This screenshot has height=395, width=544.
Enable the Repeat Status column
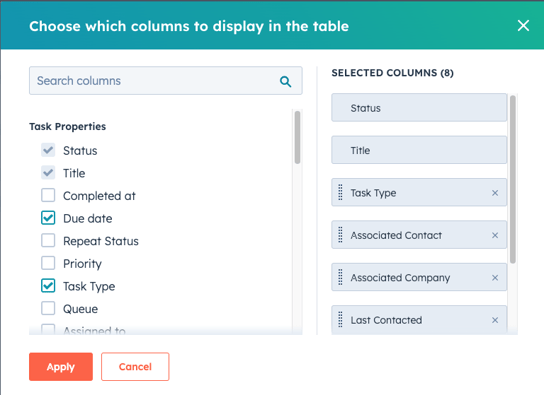(x=48, y=240)
